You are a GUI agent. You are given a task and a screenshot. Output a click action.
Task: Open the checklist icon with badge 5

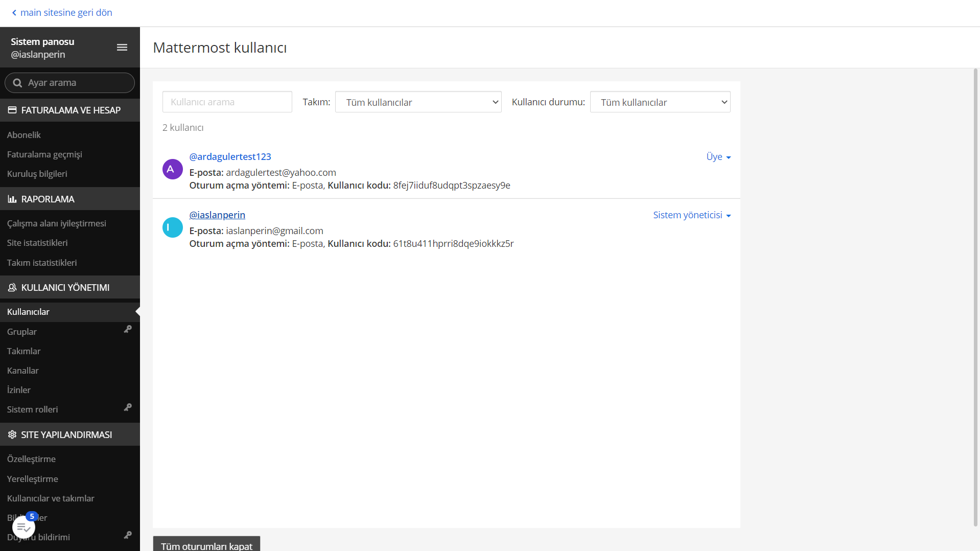pos(24,526)
